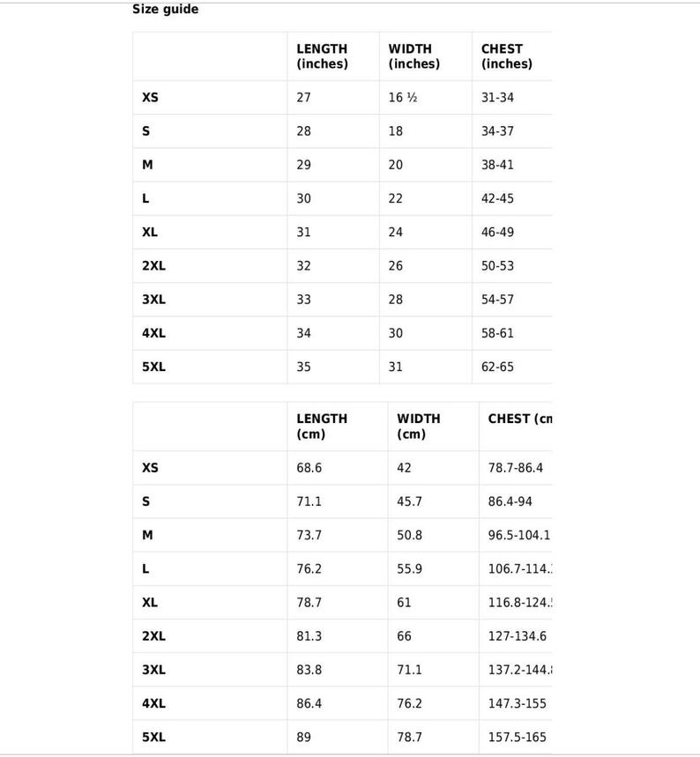Select the 2XL row label in inches table

[153, 266]
